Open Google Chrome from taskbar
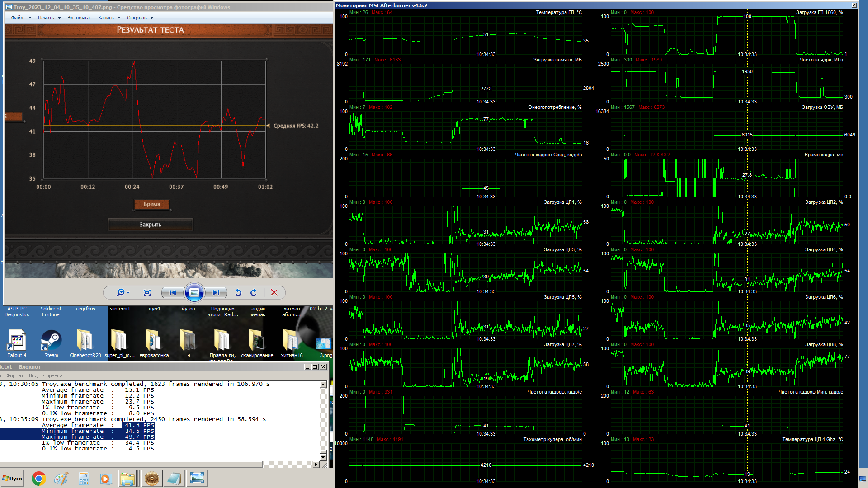Screen dimensions: 868x488 tap(38, 479)
